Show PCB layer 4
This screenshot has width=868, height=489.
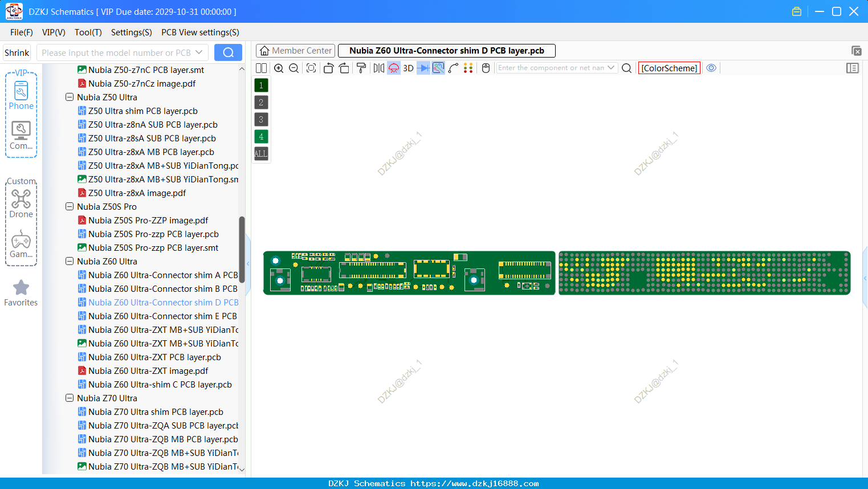(x=261, y=137)
